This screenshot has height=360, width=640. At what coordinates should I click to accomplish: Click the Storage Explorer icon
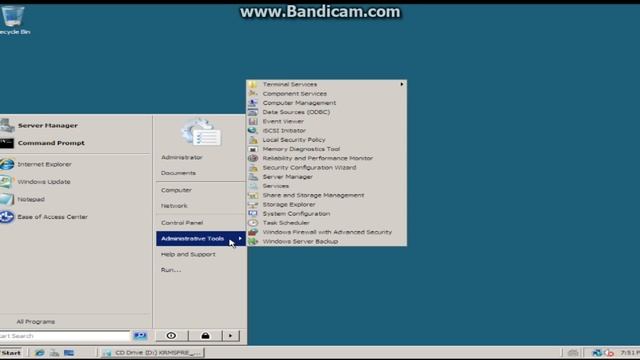(253, 204)
